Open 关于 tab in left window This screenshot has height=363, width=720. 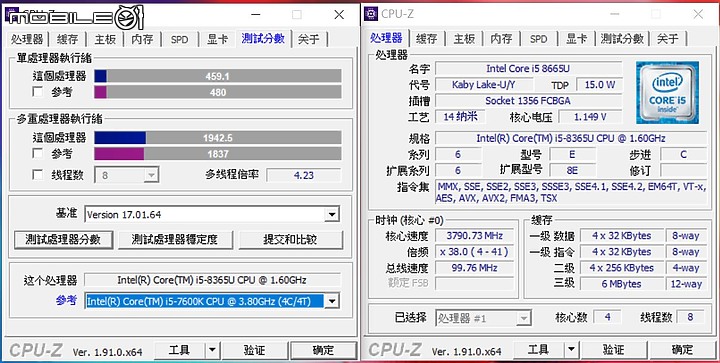(309, 39)
